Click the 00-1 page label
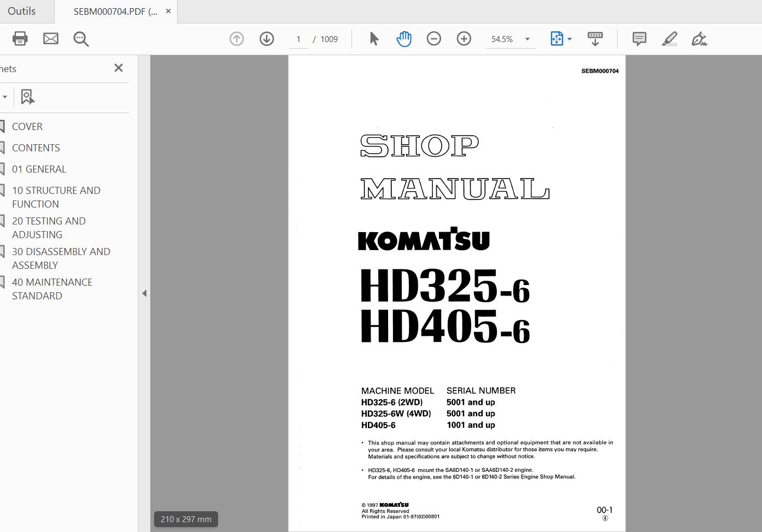The height and width of the screenshot is (532, 762). [605, 510]
